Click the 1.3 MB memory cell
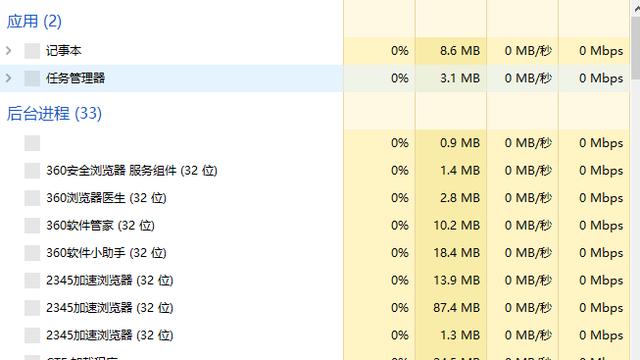The width and height of the screenshot is (640, 360). (x=451, y=335)
